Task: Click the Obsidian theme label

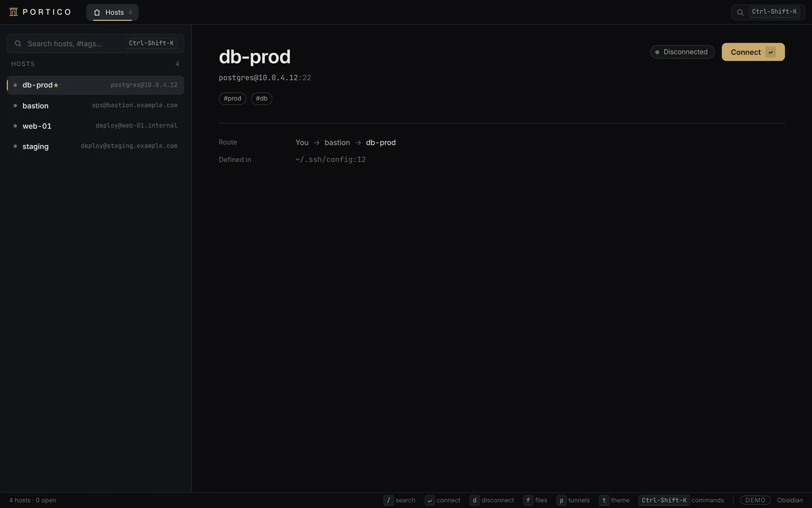Action: tap(790, 500)
